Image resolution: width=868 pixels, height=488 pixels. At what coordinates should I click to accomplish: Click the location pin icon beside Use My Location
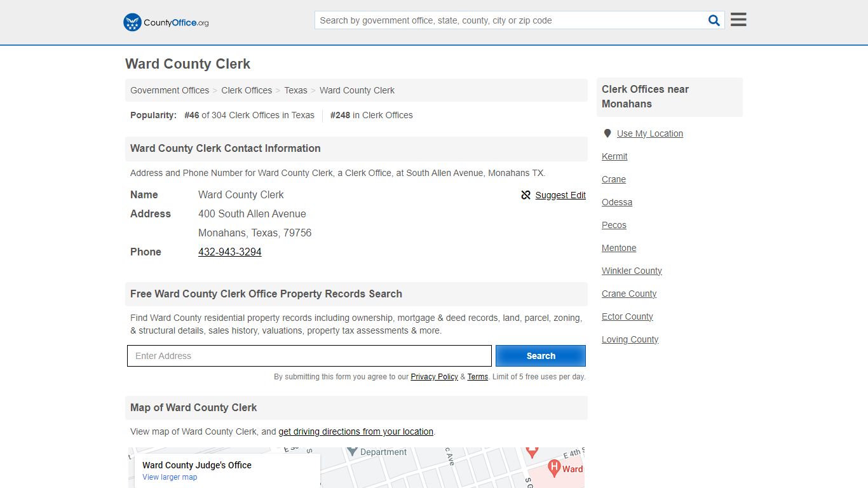pyautogui.click(x=607, y=133)
